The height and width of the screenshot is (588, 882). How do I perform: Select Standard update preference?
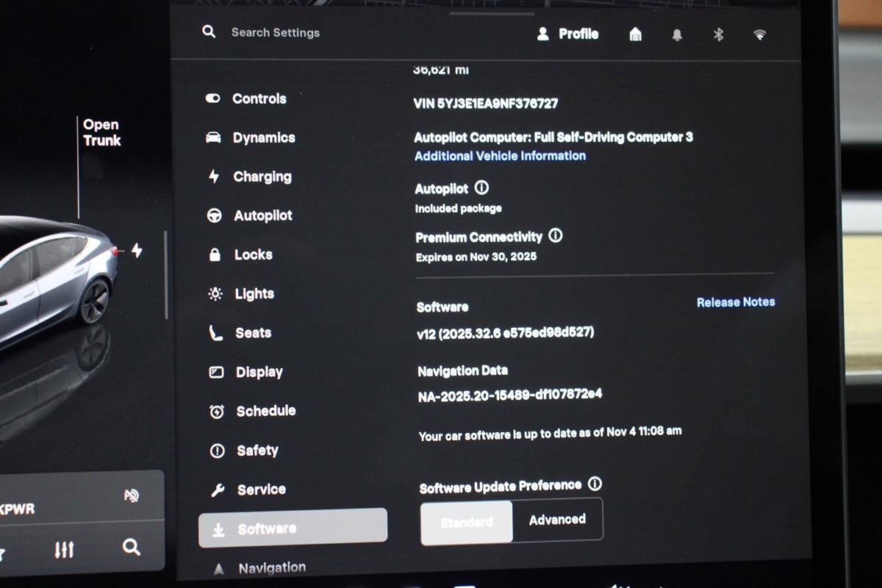467,522
